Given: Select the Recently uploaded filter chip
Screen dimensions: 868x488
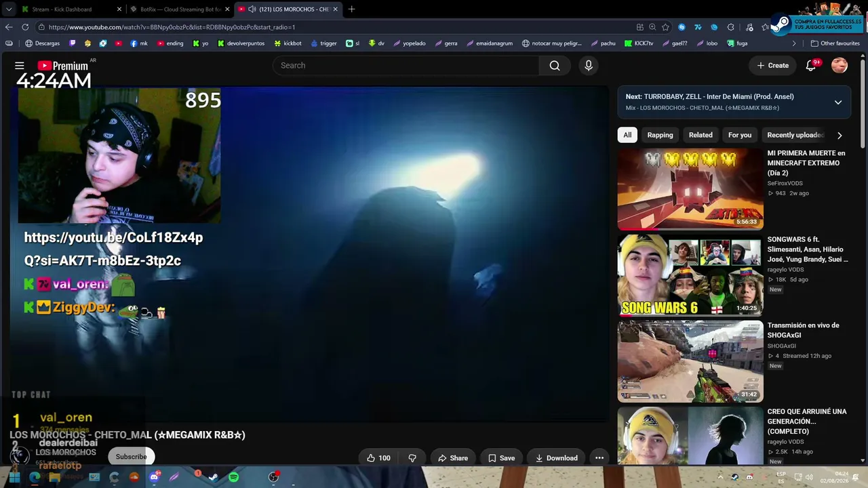Looking at the screenshot, I should pyautogui.click(x=795, y=135).
